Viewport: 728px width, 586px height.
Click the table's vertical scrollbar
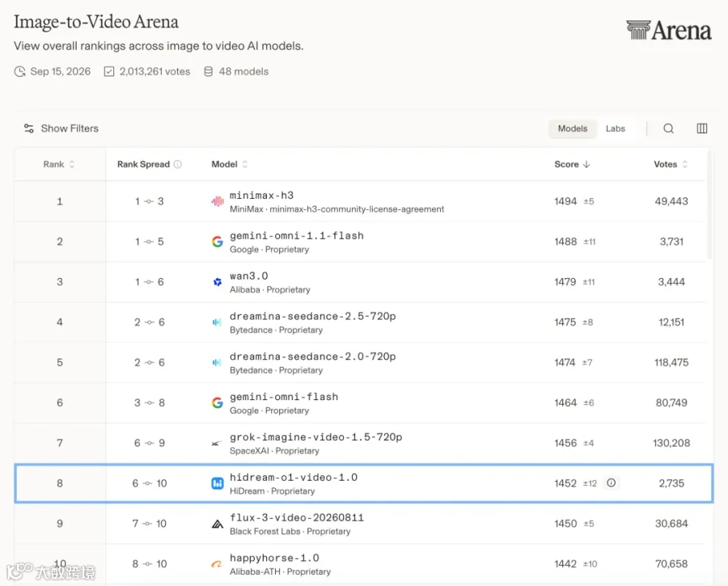pos(709,204)
